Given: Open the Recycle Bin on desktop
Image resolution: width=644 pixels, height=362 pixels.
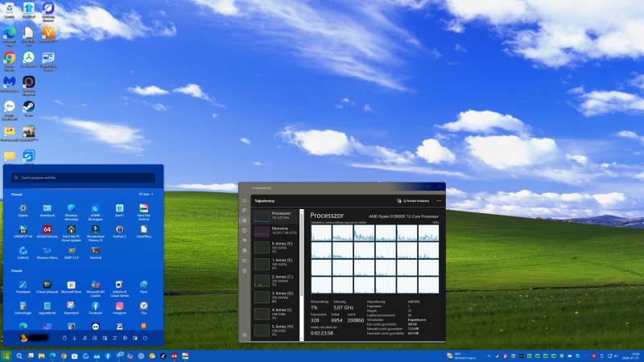Looking at the screenshot, I should [10, 10].
